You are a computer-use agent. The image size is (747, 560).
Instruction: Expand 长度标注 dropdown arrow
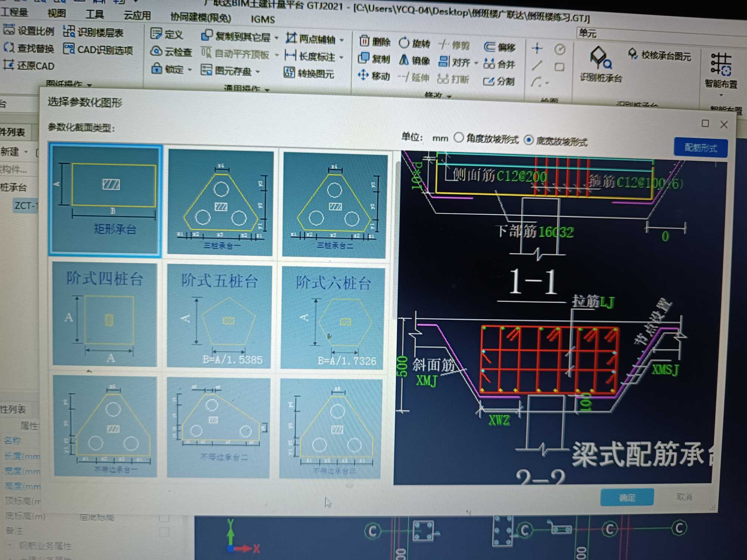pos(341,58)
